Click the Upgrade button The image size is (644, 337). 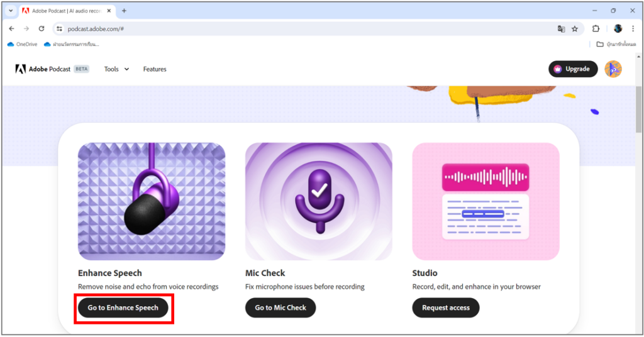click(573, 69)
